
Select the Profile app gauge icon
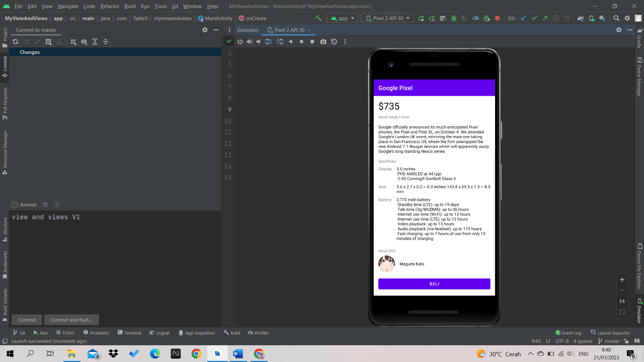click(475, 18)
